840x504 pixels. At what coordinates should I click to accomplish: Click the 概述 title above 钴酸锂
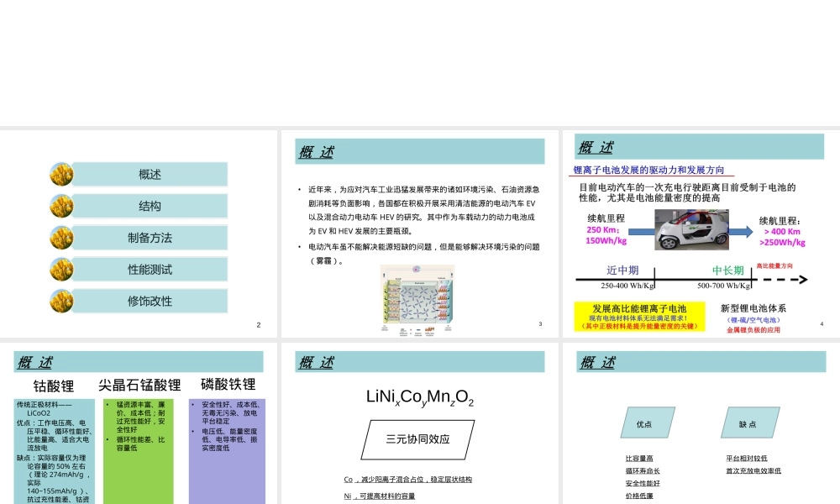click(35, 363)
